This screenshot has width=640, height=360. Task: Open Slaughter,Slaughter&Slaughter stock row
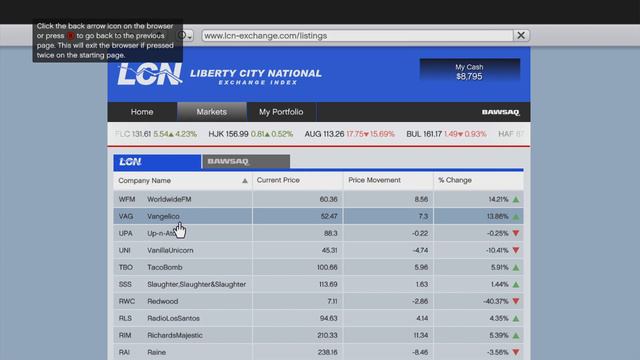click(318, 284)
